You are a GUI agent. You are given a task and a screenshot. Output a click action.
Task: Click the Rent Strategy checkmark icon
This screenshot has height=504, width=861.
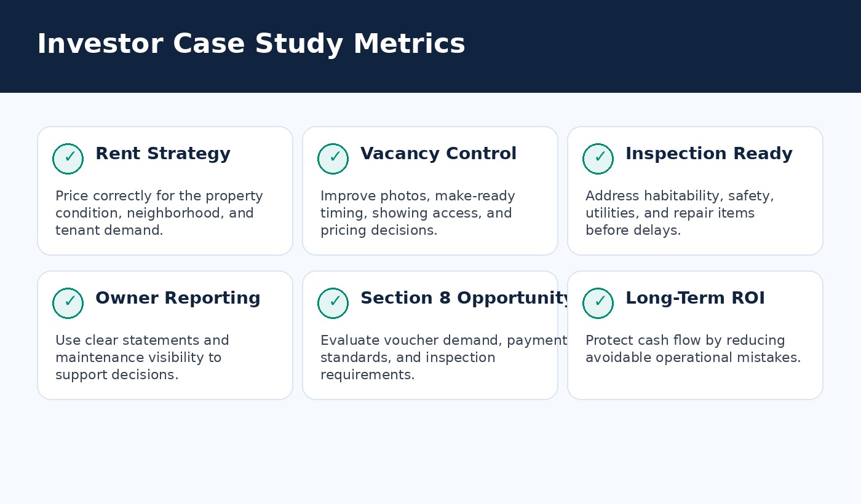[68, 159]
